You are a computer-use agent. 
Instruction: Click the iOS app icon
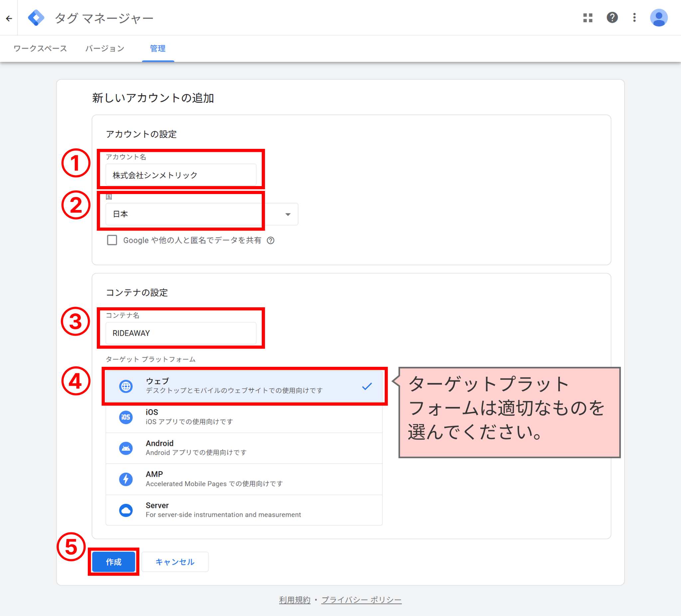[x=125, y=417]
